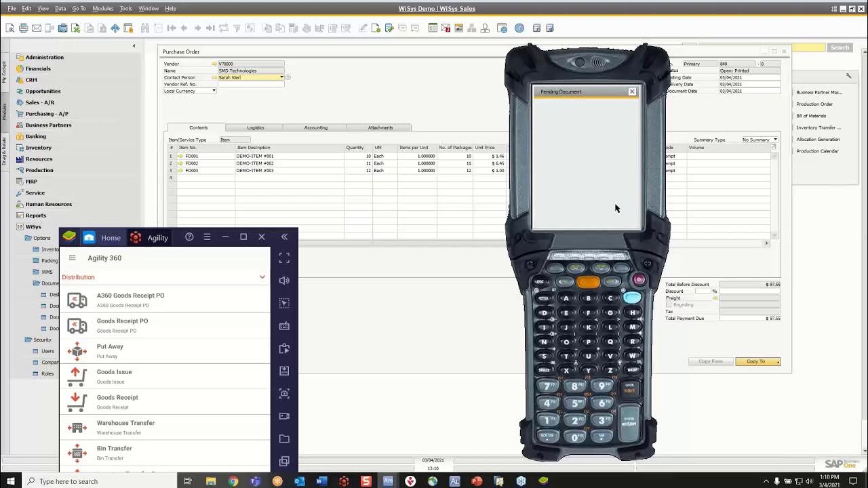Click the emulator keyboard controls icon
This screenshot has height=488, width=868.
tap(284, 326)
